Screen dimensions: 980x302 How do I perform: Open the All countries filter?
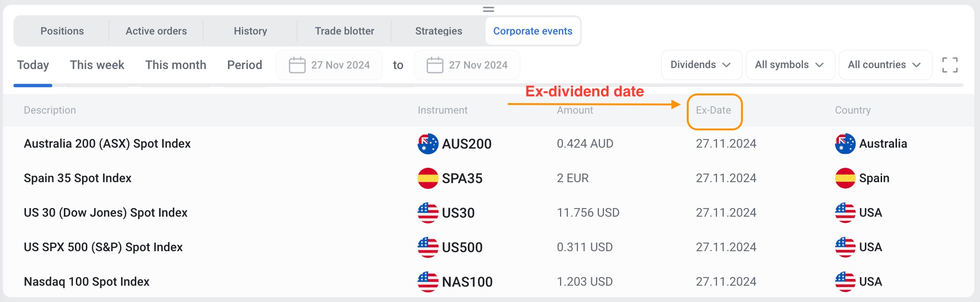[x=884, y=65]
